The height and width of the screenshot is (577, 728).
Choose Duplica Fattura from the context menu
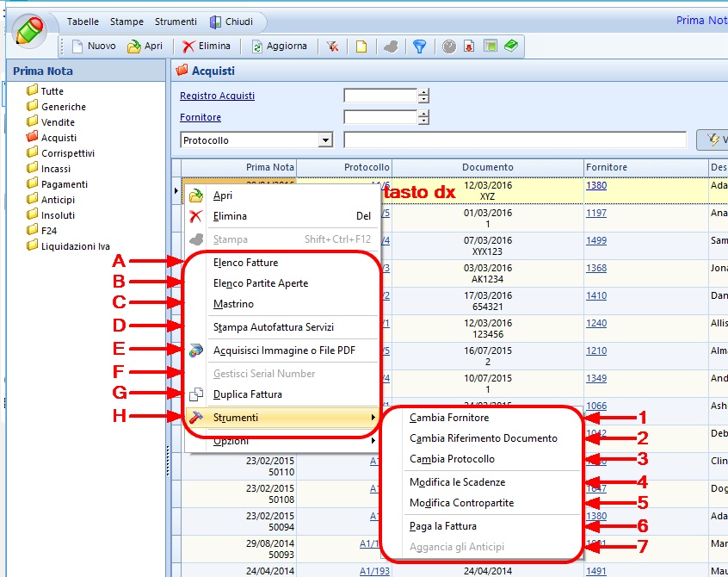[x=247, y=394]
